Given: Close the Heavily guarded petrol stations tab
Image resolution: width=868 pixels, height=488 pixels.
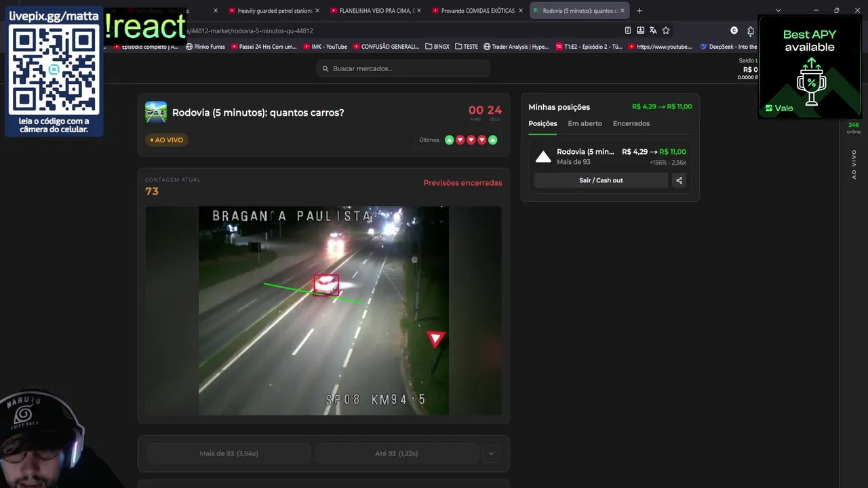Looking at the screenshot, I should (317, 11).
